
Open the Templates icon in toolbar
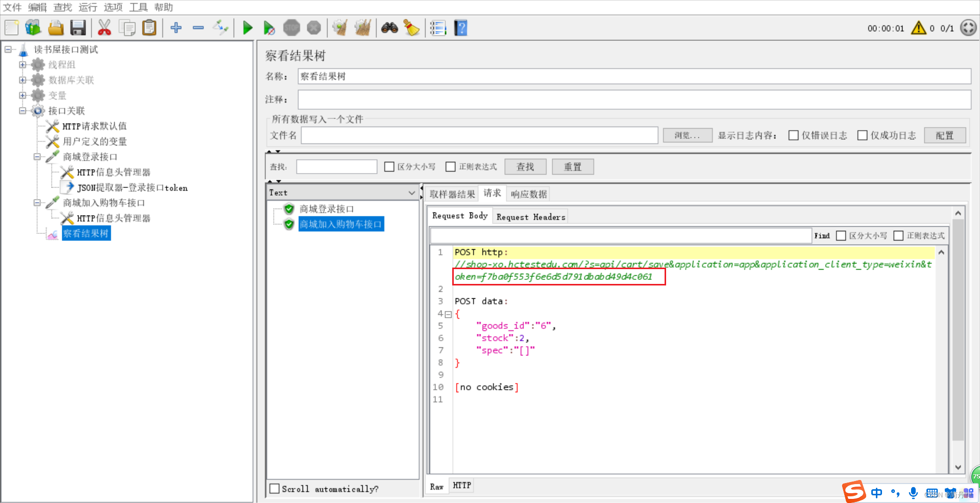33,28
